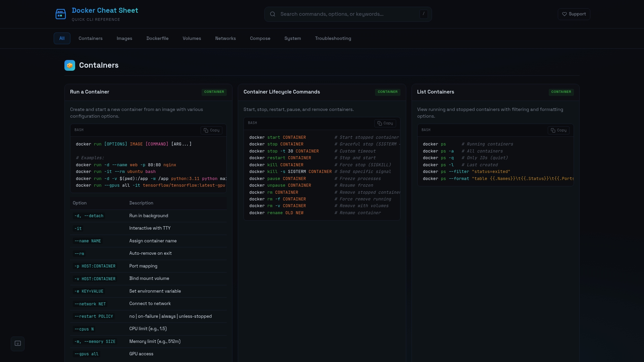Click the 'docker restart CONTAINER' line
Viewport: 644px width, 362px height.
point(280,158)
